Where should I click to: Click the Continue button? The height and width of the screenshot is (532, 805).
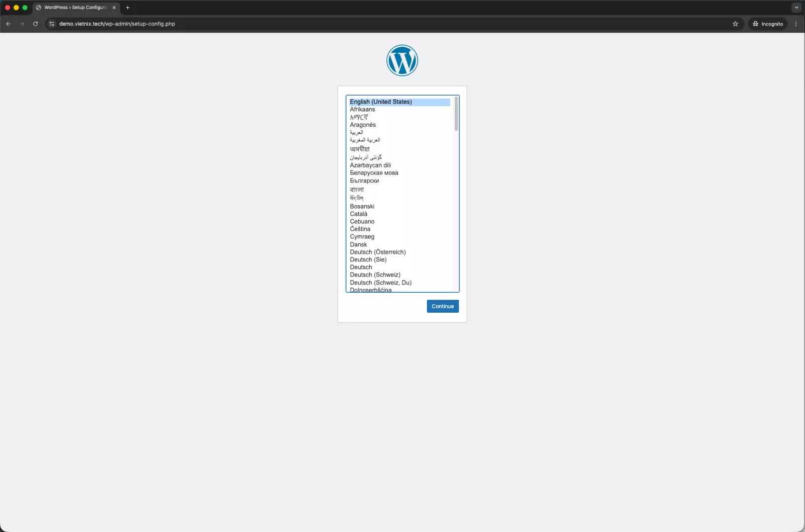tap(442, 306)
